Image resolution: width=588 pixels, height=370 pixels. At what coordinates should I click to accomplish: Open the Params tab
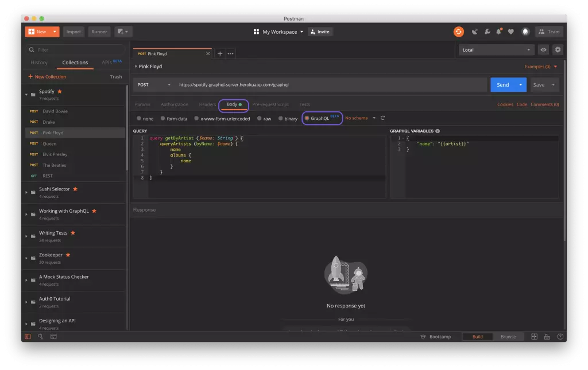pyautogui.click(x=142, y=104)
